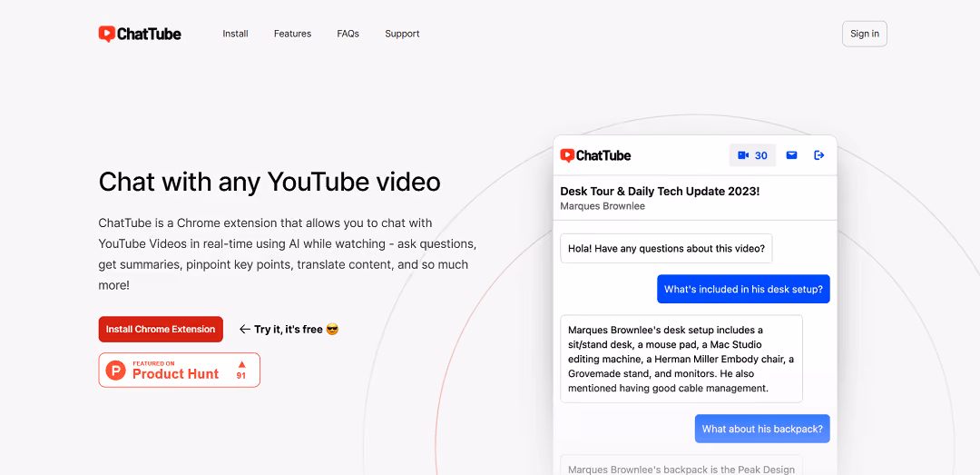Screen dimensions: 980x475
Task: Click the video credits counter showing 30
Action: click(752, 155)
